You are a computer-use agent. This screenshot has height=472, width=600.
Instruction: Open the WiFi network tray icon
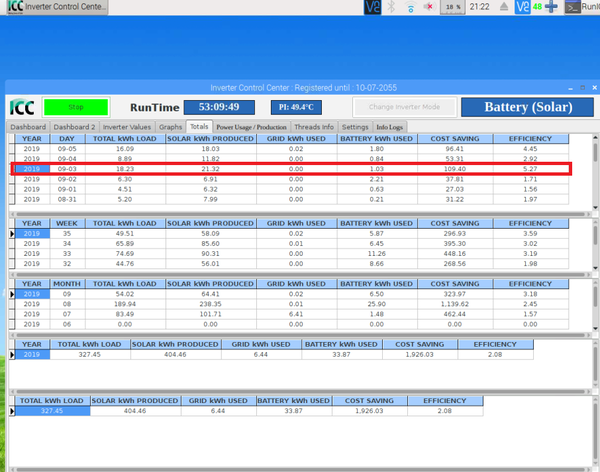410,7
